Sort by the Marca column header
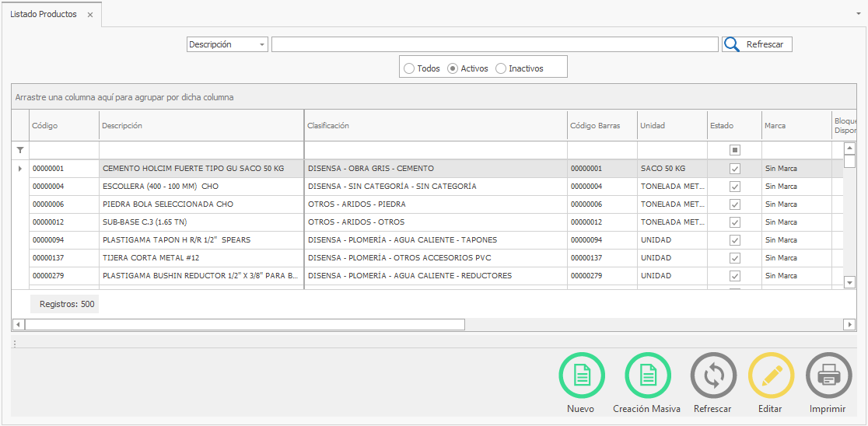 (x=796, y=126)
